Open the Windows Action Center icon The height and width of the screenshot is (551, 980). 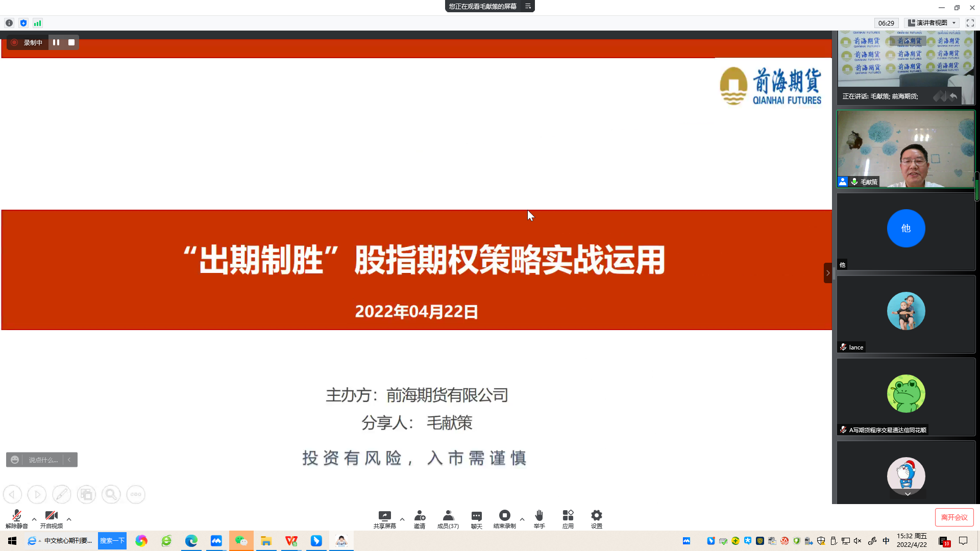[x=963, y=541]
